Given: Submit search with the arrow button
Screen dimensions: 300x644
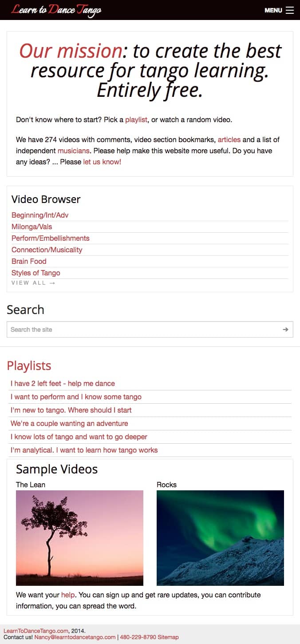Looking at the screenshot, I should [x=285, y=330].
